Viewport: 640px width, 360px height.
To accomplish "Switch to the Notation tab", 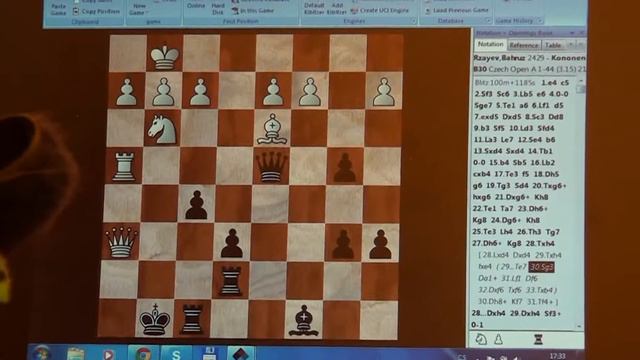I will (490, 44).
